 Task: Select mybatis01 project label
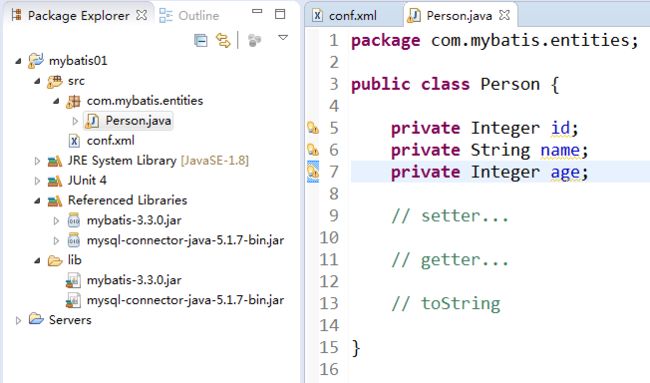tap(78, 61)
